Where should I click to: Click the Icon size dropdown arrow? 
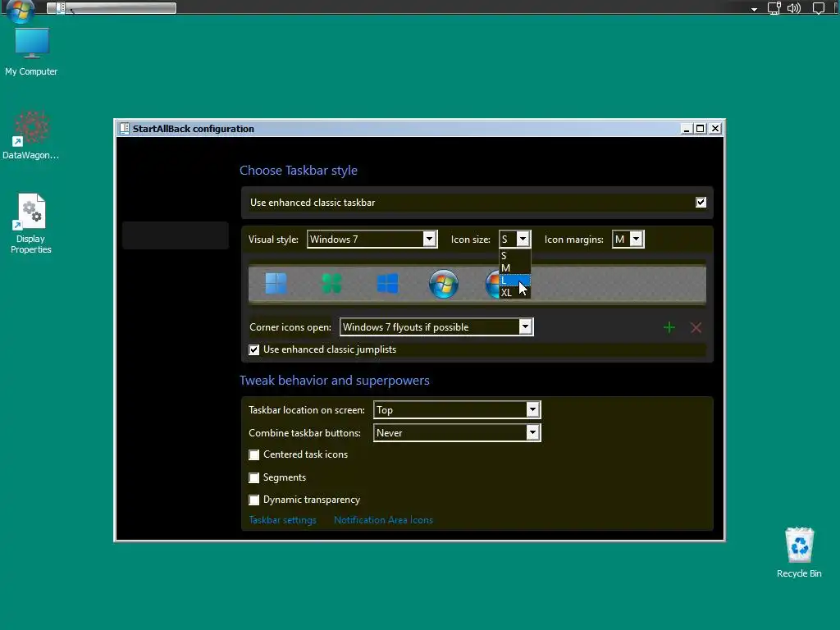point(523,240)
